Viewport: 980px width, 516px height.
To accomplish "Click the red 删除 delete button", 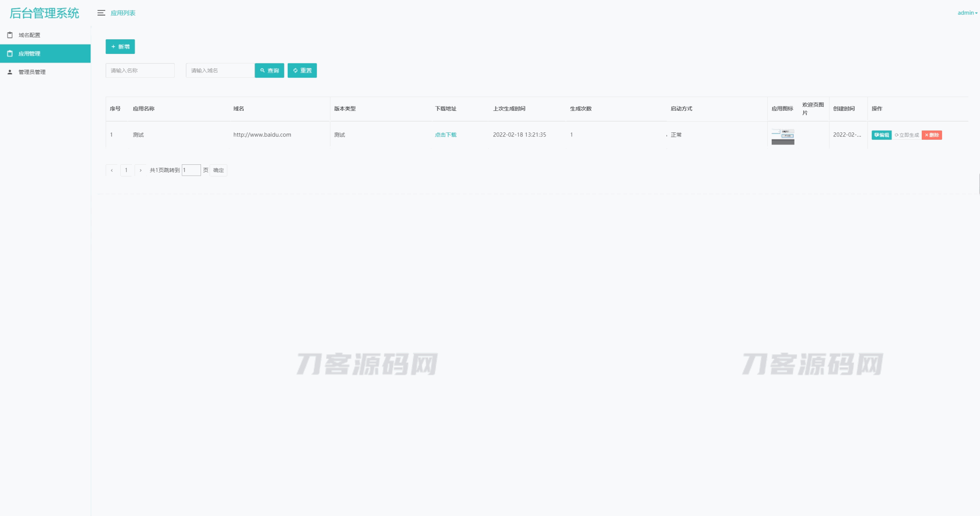I will [x=932, y=135].
